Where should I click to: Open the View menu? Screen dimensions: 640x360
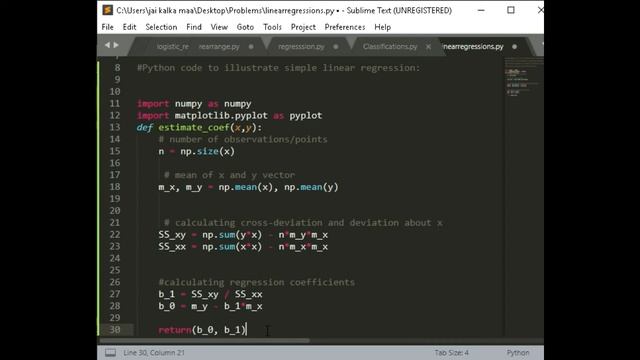(x=219, y=27)
